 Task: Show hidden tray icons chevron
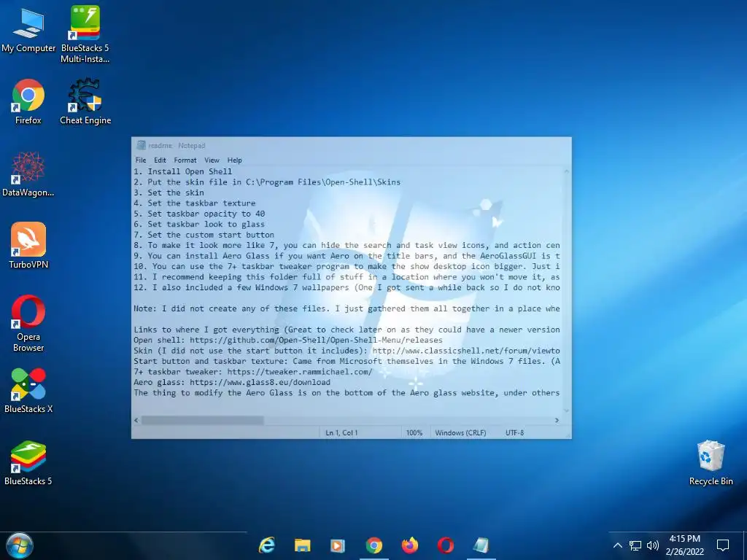(x=617, y=545)
